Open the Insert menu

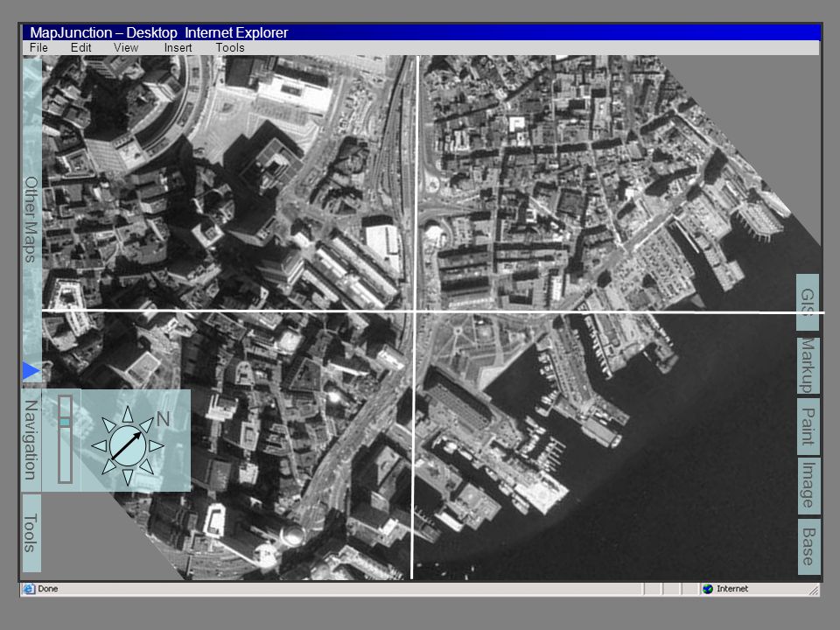tap(178, 47)
